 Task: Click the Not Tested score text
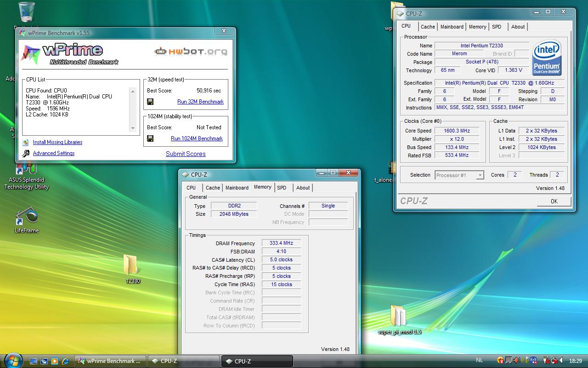click(209, 127)
